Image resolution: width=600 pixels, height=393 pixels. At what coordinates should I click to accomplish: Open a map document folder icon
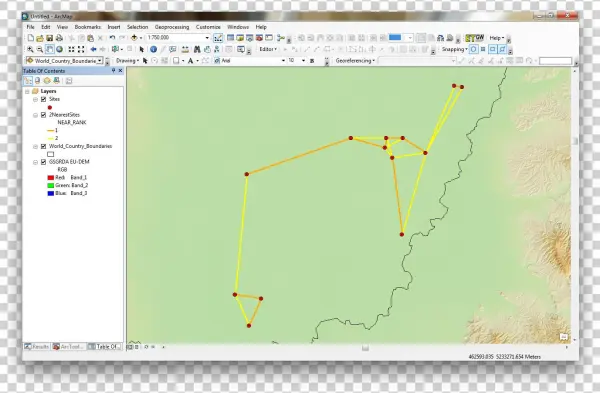click(40, 38)
